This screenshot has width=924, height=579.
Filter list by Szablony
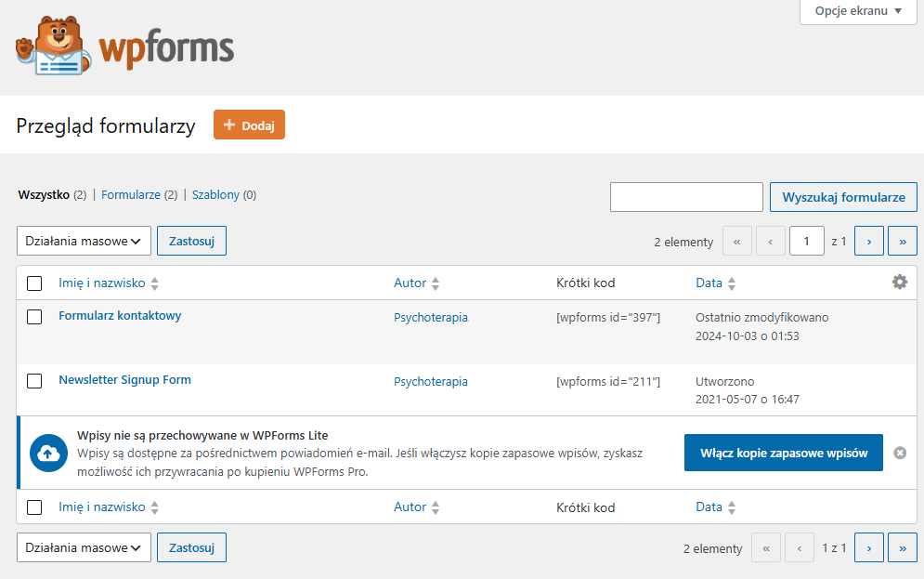pos(215,194)
